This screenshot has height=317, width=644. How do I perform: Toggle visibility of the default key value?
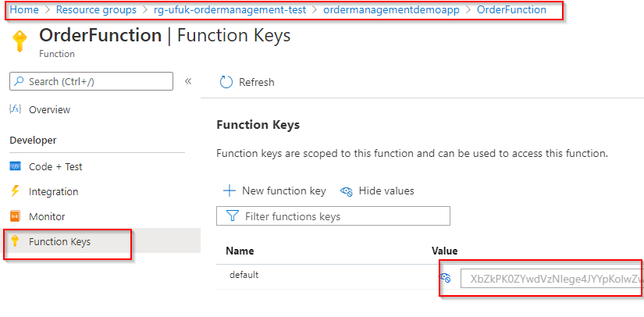[x=445, y=278]
